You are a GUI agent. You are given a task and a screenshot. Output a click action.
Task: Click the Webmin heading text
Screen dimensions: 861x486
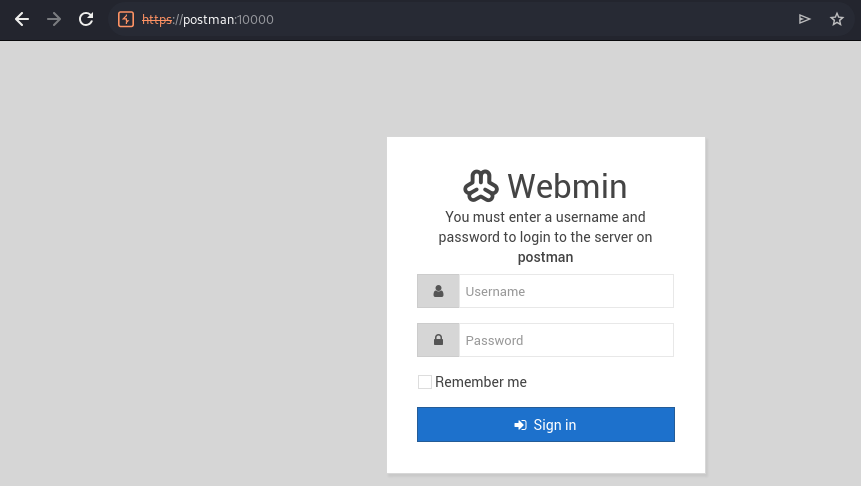point(567,186)
